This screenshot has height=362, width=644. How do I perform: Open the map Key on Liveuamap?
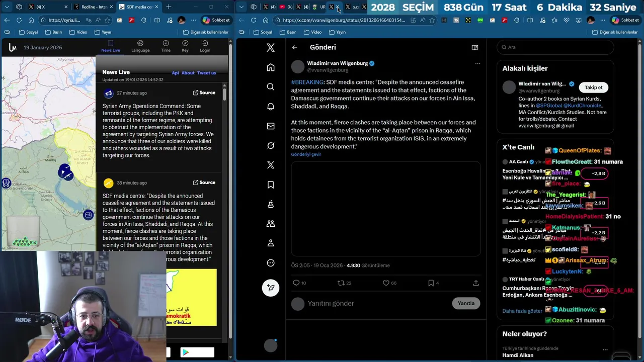185,46
